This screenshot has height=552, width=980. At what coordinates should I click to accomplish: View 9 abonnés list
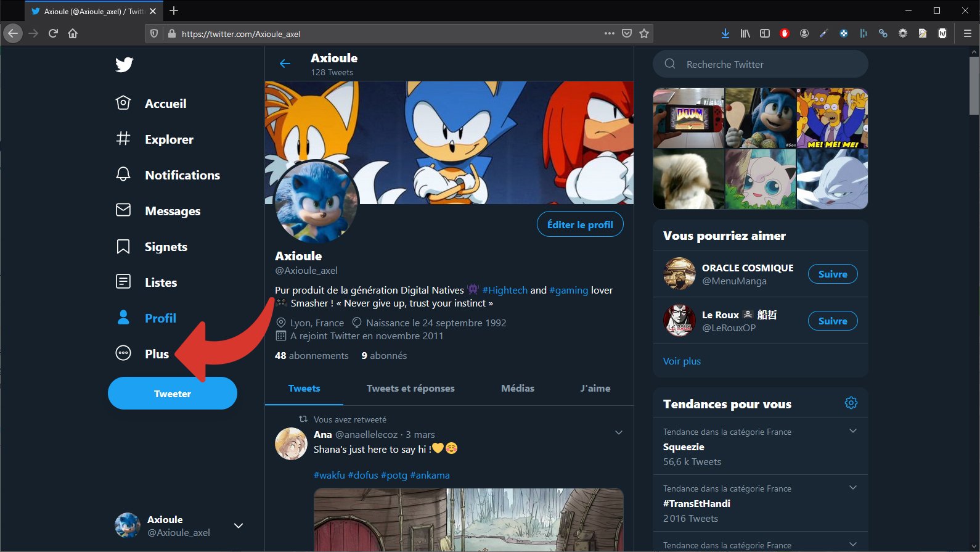tap(384, 355)
